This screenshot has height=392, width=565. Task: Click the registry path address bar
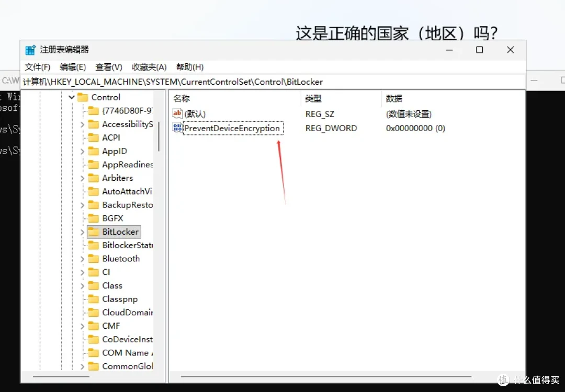point(273,82)
